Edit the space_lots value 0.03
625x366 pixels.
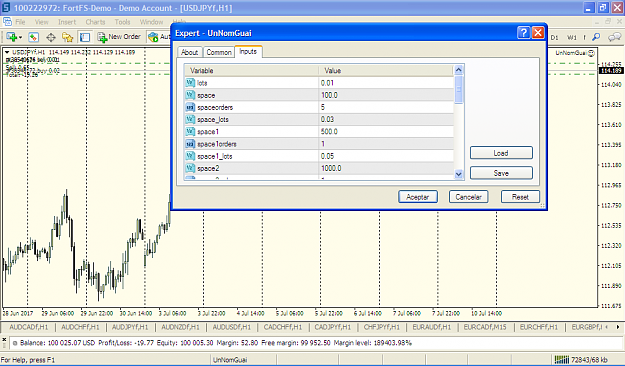386,120
